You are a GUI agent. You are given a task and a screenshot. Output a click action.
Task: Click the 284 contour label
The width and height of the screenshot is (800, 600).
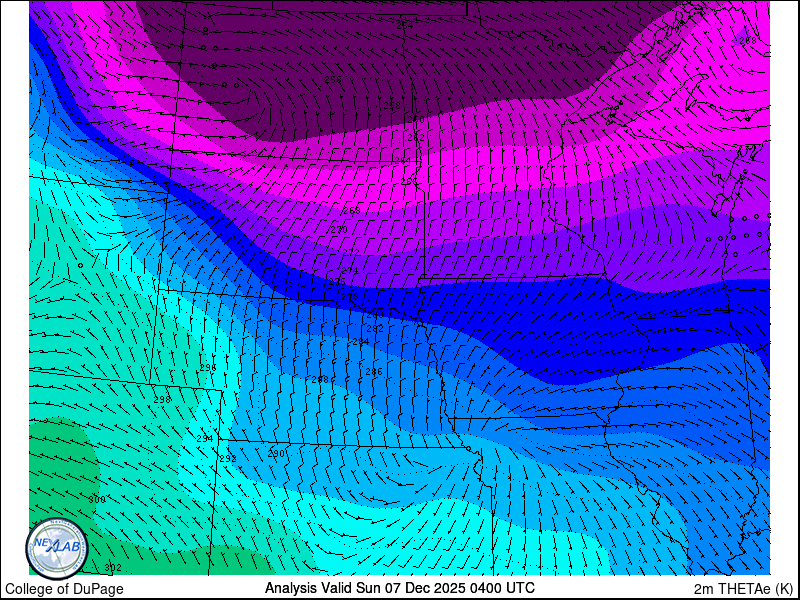point(361,341)
